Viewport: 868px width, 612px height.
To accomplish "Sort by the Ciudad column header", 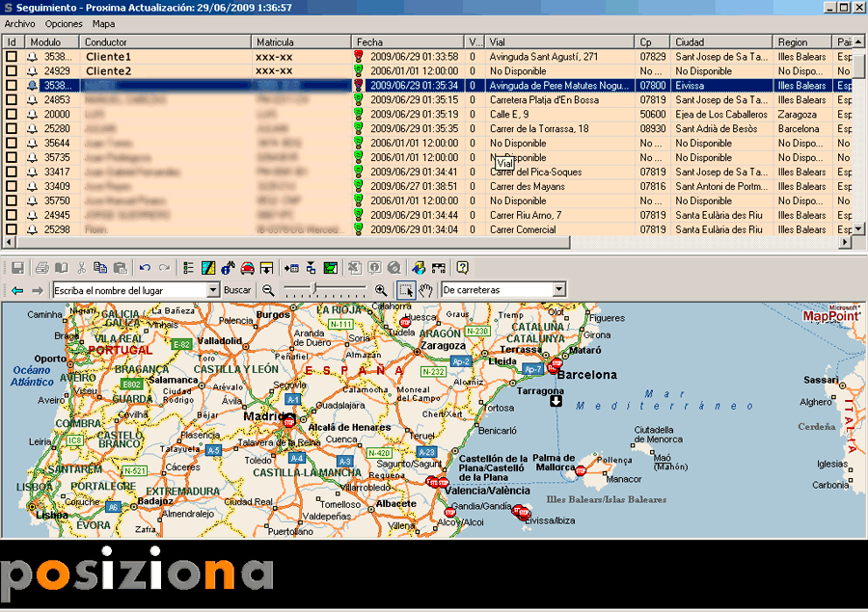I will pyautogui.click(x=721, y=42).
